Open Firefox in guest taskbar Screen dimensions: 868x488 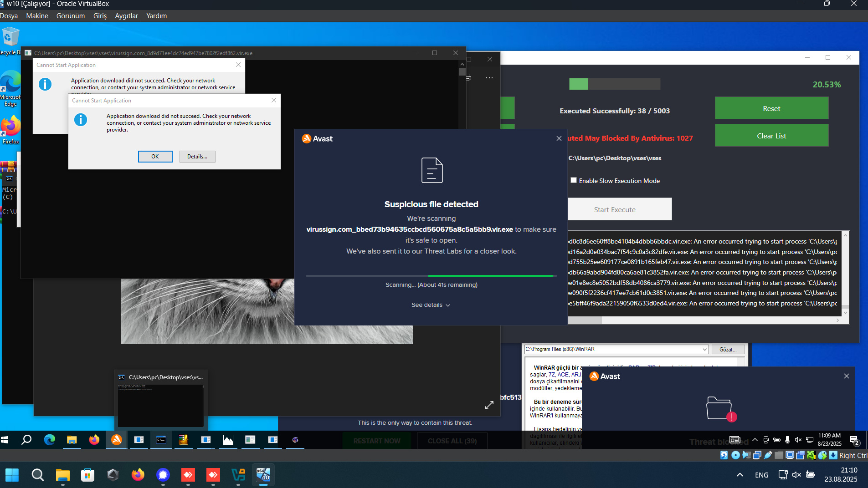(94, 440)
